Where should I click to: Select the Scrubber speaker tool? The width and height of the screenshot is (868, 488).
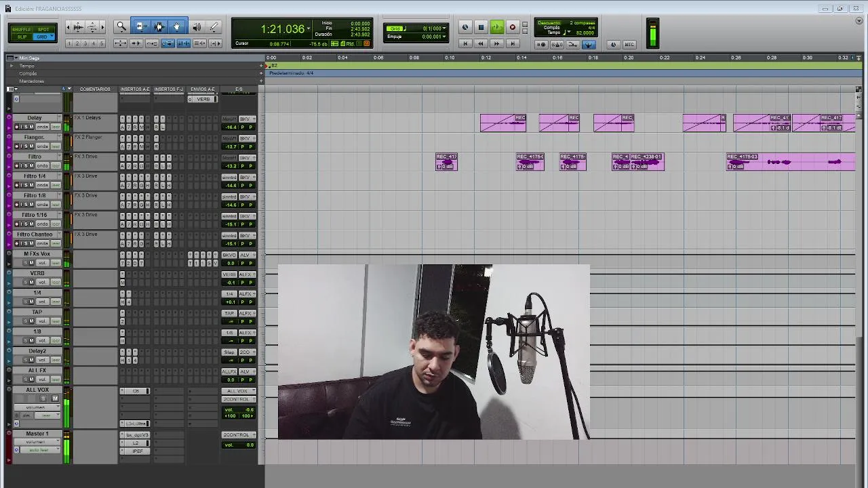197,26
